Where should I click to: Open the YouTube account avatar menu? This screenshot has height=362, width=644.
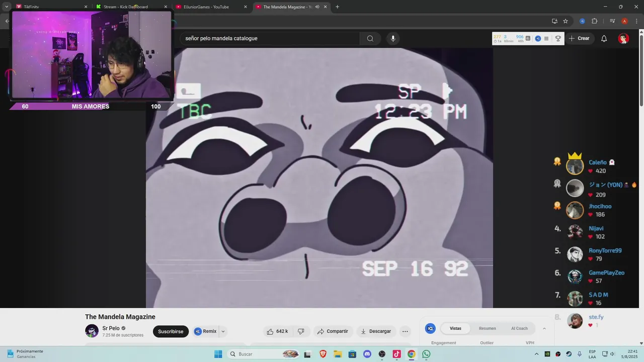pyautogui.click(x=623, y=38)
